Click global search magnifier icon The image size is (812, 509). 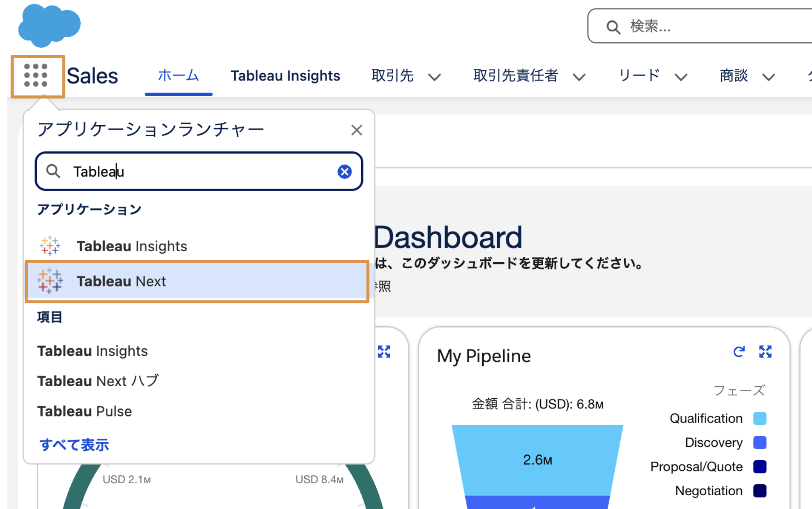(613, 27)
